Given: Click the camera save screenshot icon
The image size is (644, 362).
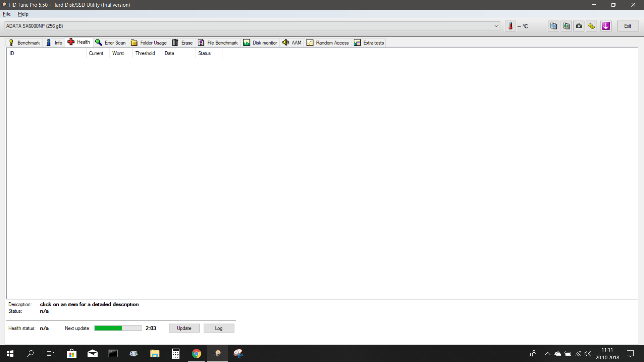Looking at the screenshot, I should click(579, 26).
